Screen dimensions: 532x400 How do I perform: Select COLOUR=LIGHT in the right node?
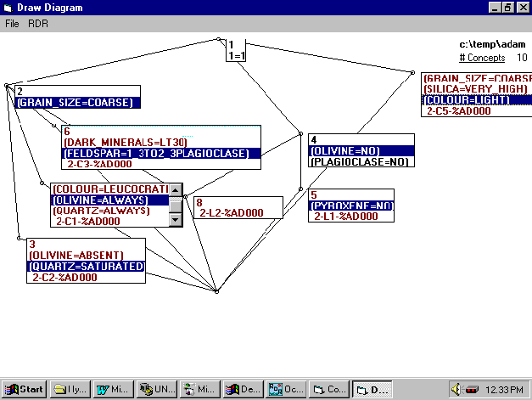467,99
